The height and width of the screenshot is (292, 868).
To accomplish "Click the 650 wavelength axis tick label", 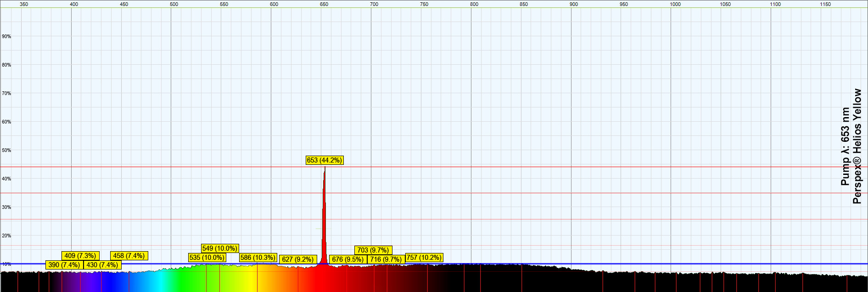I will (324, 4).
